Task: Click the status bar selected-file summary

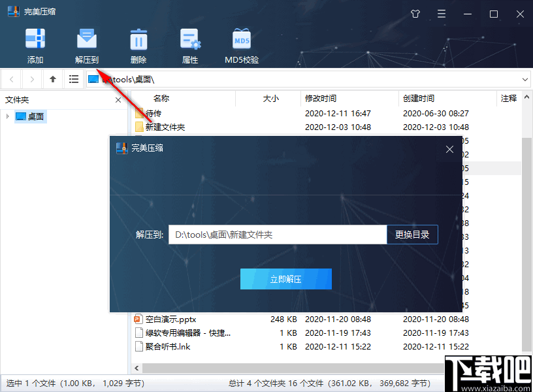Action: point(76,384)
